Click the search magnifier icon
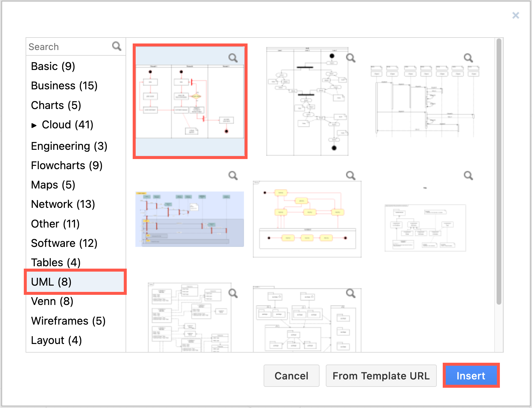 117,46
